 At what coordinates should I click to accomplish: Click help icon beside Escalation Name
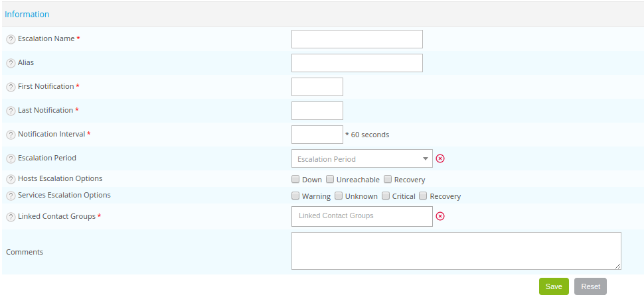click(x=11, y=39)
